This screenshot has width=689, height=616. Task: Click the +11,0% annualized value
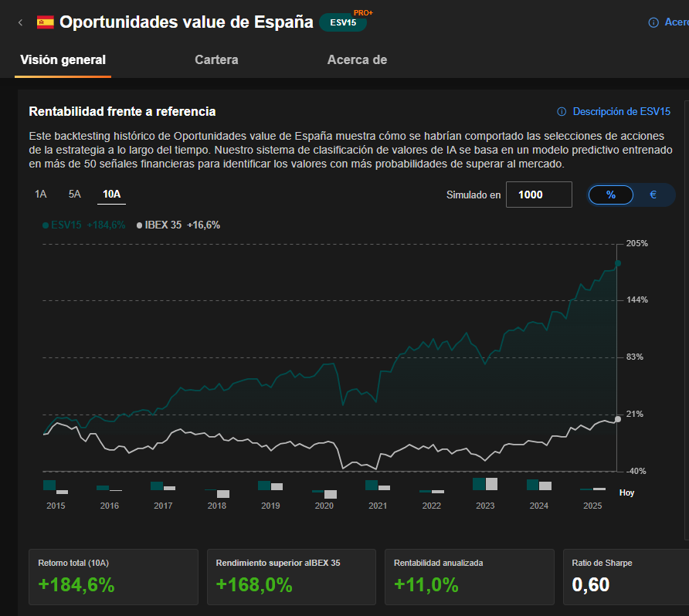[426, 585]
